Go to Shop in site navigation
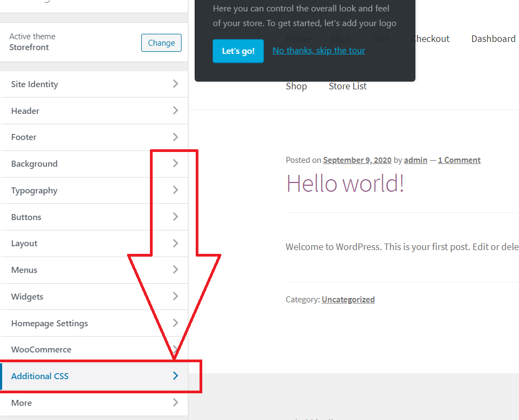 click(296, 86)
